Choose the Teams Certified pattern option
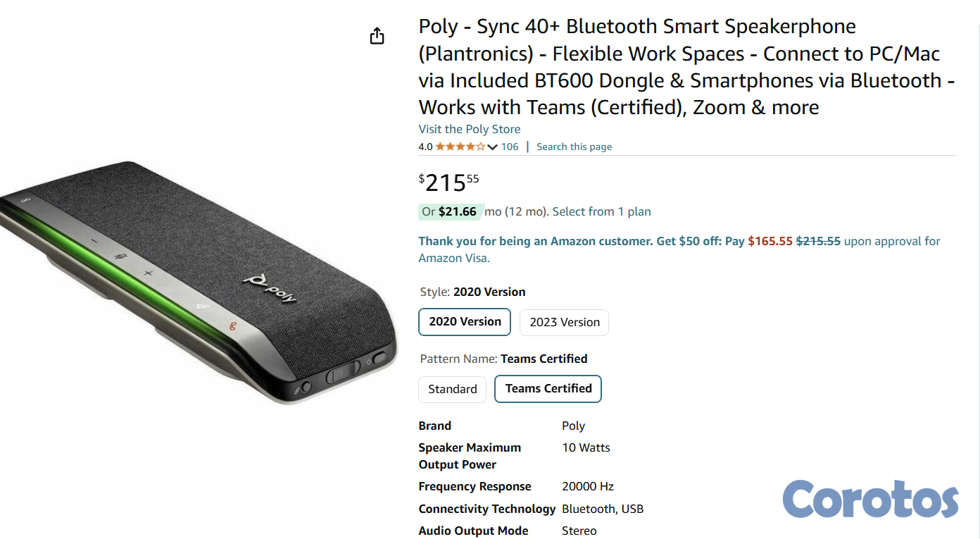 [x=548, y=388]
